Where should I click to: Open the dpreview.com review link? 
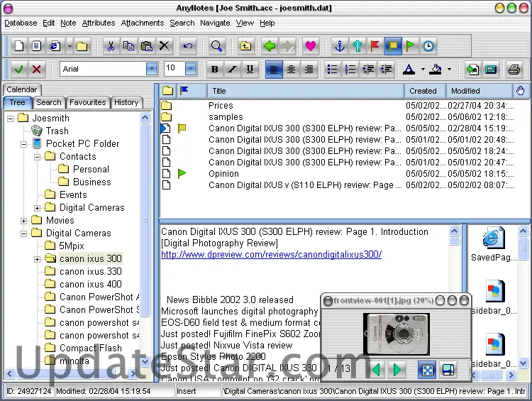point(272,254)
